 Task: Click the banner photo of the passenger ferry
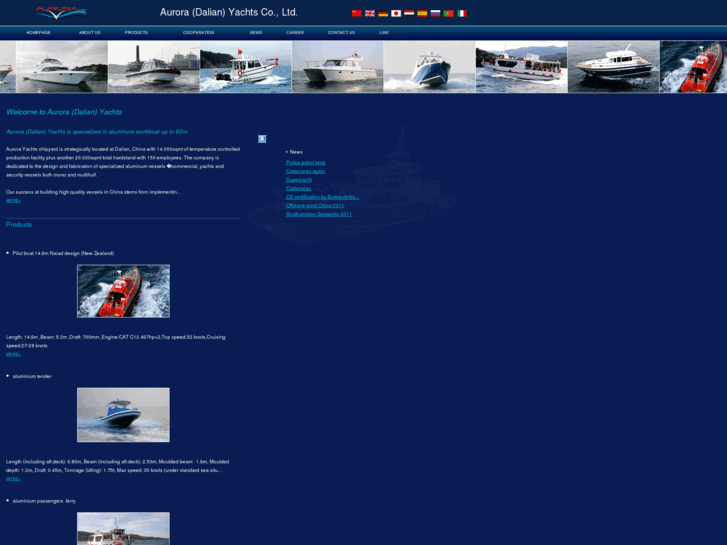click(x=522, y=67)
